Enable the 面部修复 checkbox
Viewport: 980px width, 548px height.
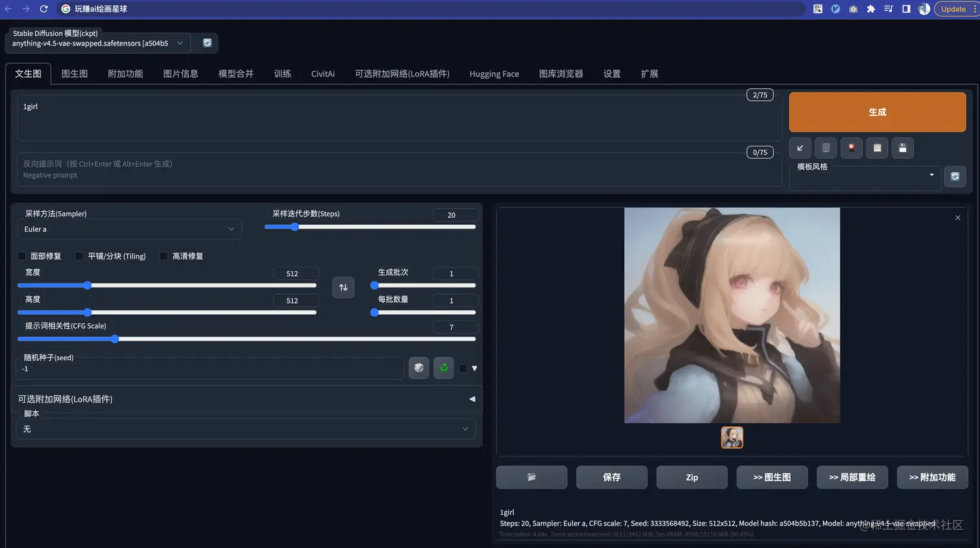tap(21, 256)
